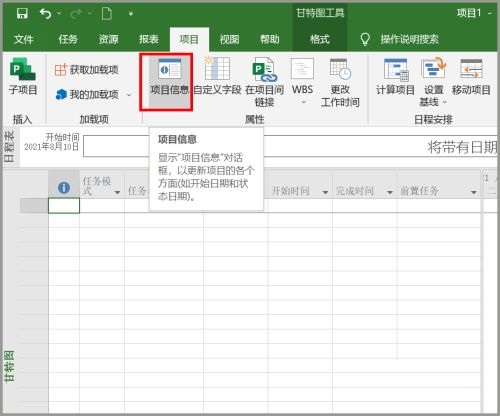Expand the 我的加载项 dropdown arrow
The height and width of the screenshot is (416, 500).
pyautogui.click(x=129, y=95)
